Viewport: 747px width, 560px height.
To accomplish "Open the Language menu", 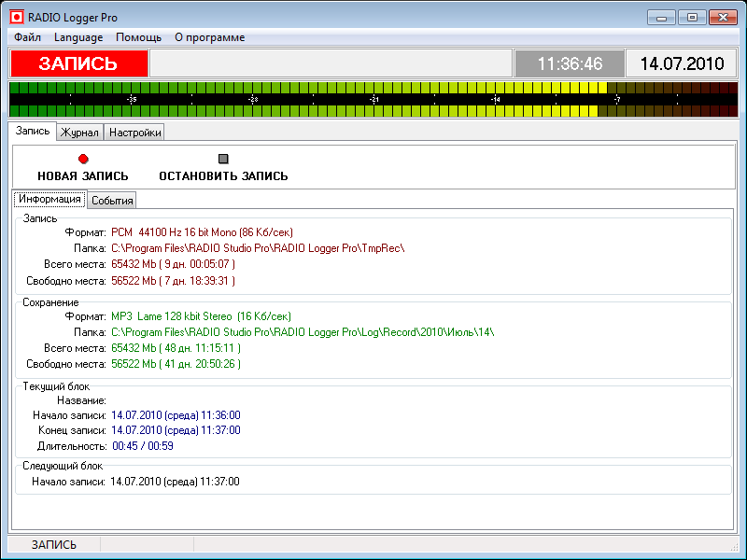I will [x=78, y=37].
